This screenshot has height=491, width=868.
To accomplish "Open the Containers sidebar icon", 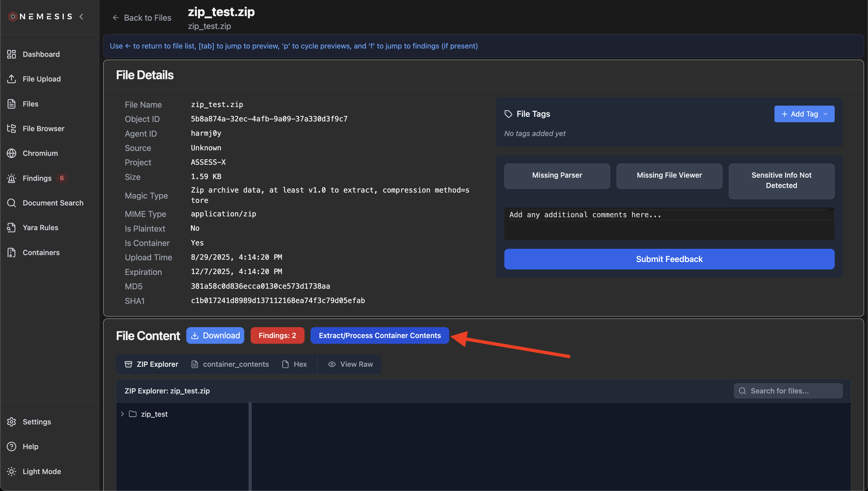I will coord(11,253).
